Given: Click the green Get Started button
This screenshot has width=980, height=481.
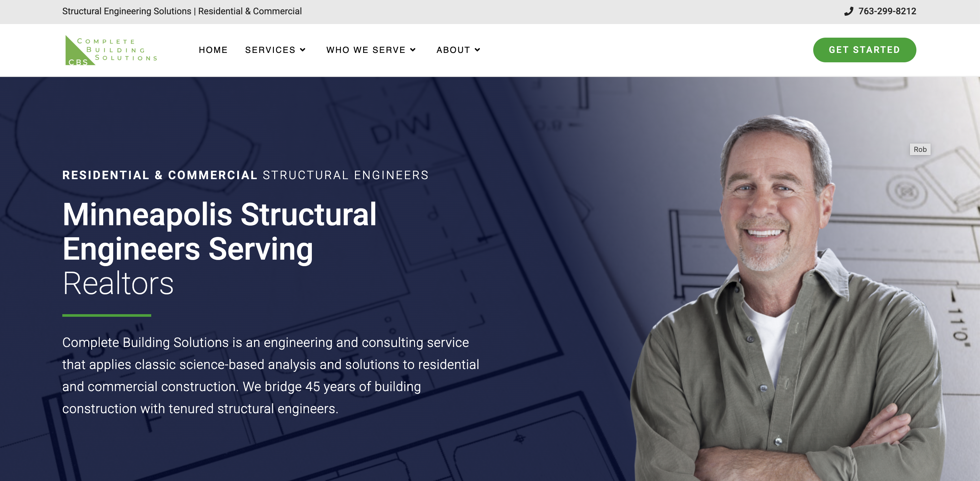Looking at the screenshot, I should [x=864, y=50].
